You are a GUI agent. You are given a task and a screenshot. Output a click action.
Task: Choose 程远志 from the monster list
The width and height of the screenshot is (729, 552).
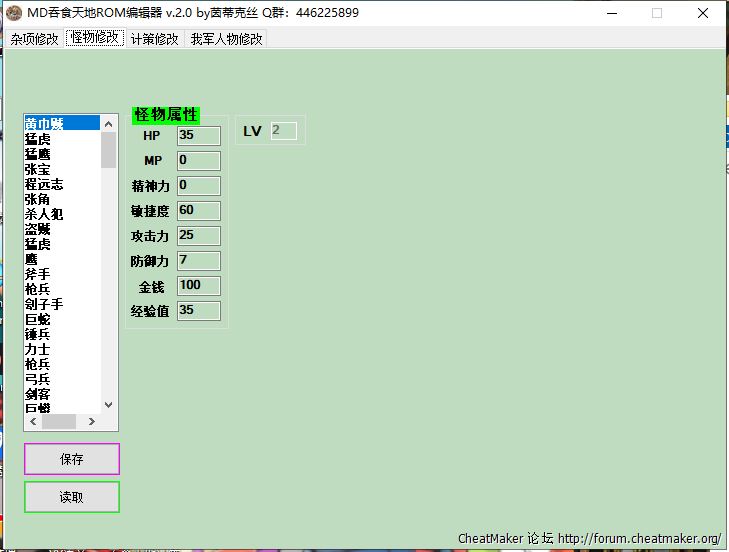click(44, 184)
